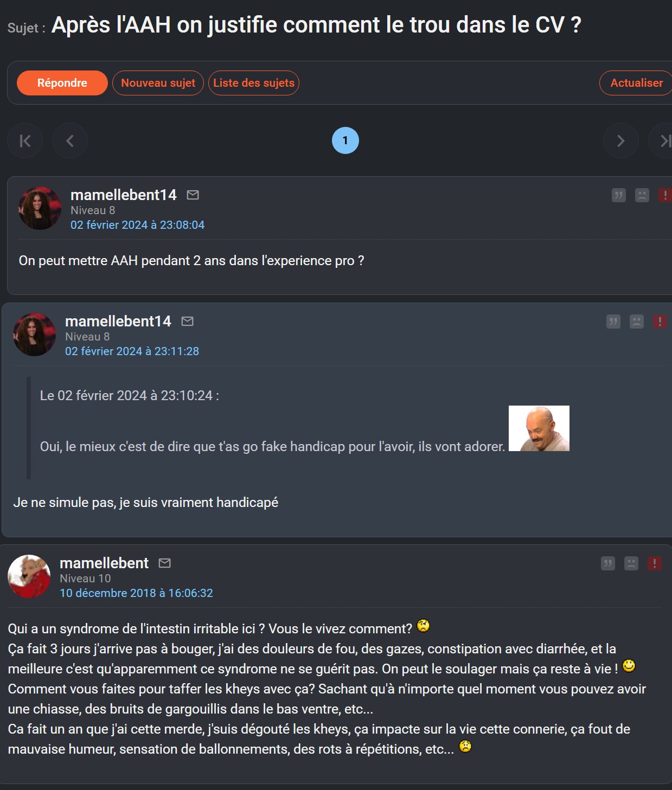The height and width of the screenshot is (790, 672).
Task: Send private message to first mamellebent14 post
Action: [193, 195]
